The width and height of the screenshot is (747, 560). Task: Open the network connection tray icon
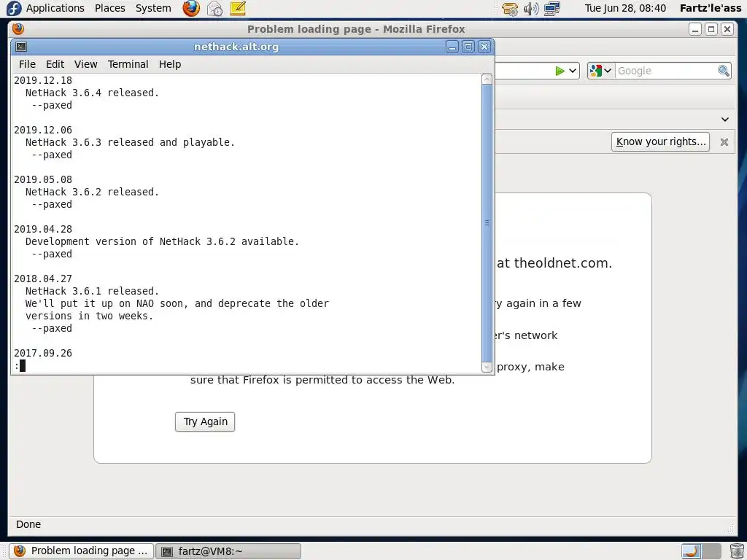click(552, 9)
